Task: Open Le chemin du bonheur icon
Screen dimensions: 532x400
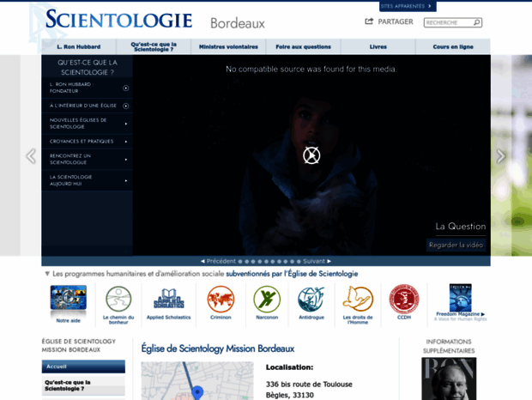Action: [x=118, y=299]
